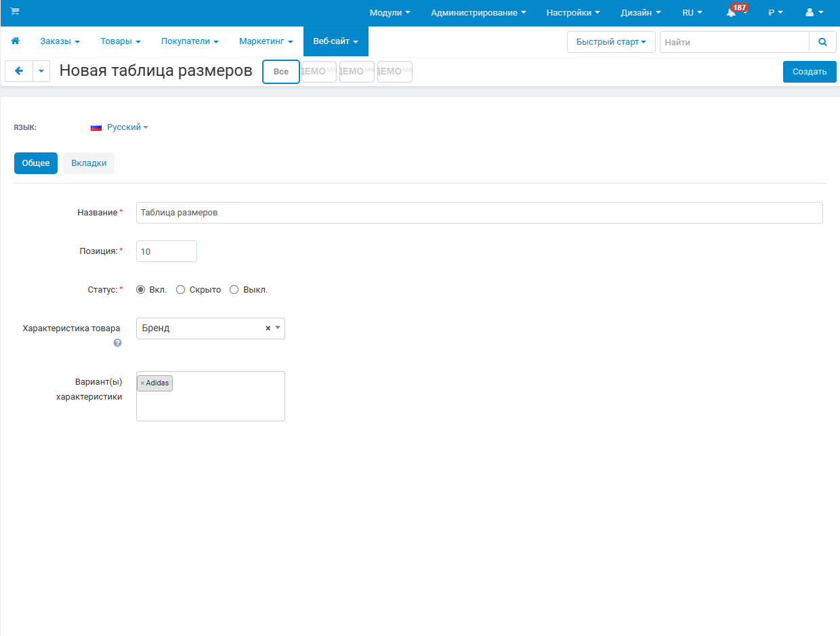The image size is (840, 636).
Task: Expand the Администрирование menu
Action: tap(478, 12)
